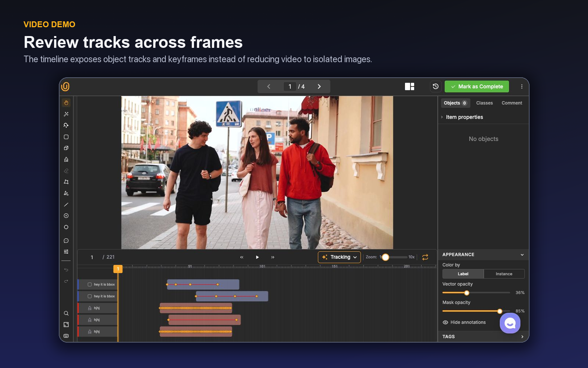Click Mark as Complete
The image size is (588, 368).
tap(477, 86)
